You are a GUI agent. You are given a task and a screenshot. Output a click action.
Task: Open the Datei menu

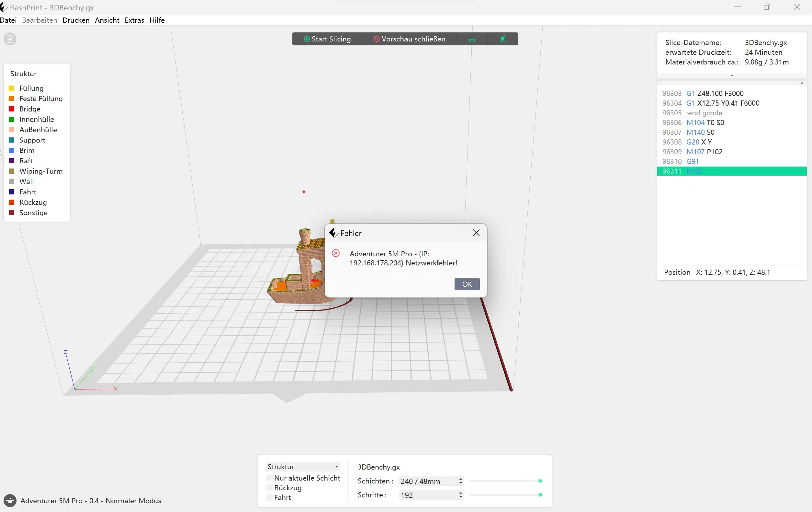8,20
